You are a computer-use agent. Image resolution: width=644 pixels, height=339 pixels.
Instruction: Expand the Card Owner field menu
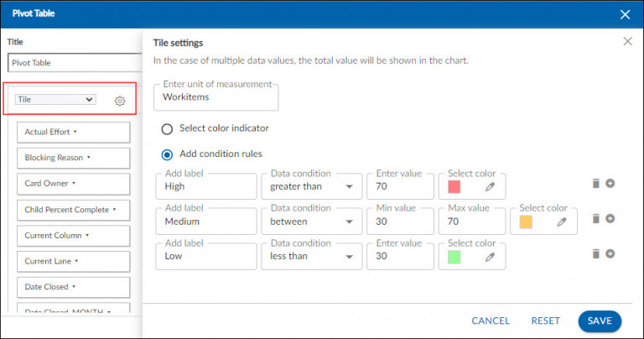[x=73, y=183]
